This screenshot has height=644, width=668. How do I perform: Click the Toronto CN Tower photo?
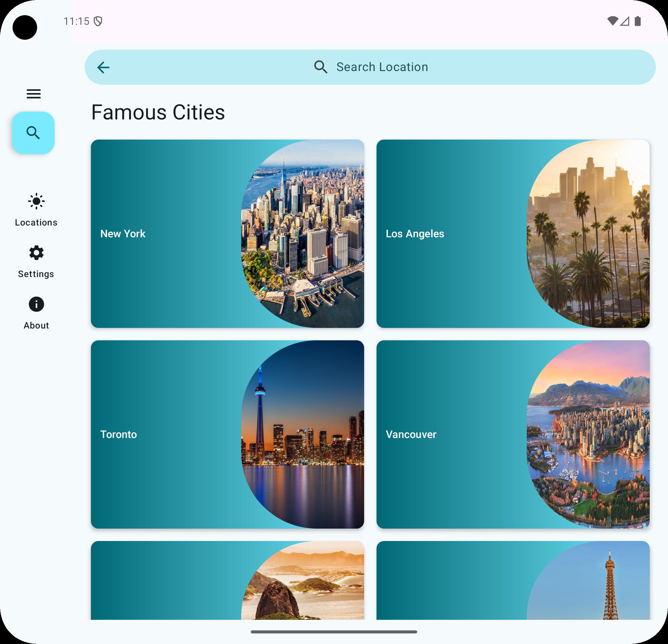coord(303,434)
